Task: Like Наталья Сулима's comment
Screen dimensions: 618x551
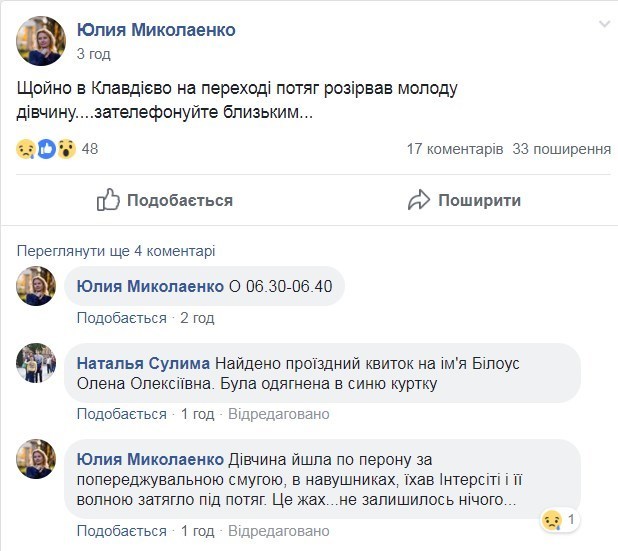Action: click(x=121, y=414)
